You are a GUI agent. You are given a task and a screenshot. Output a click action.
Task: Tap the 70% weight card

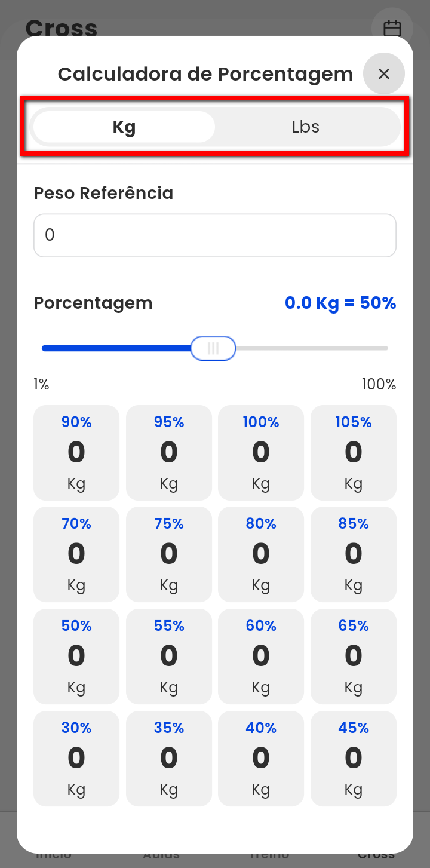pos(76,554)
